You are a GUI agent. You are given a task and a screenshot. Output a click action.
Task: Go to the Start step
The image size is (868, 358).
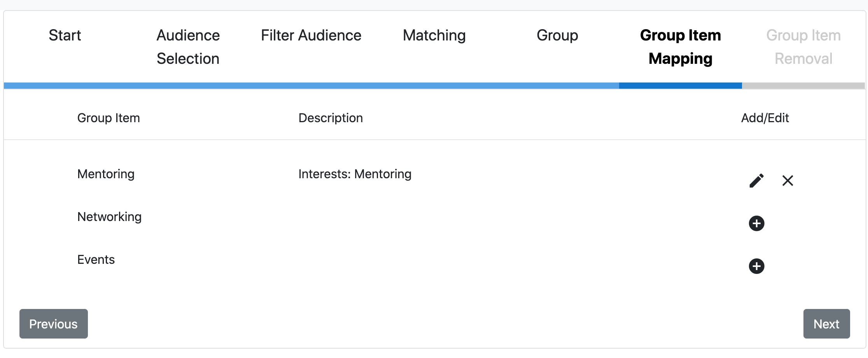click(65, 35)
